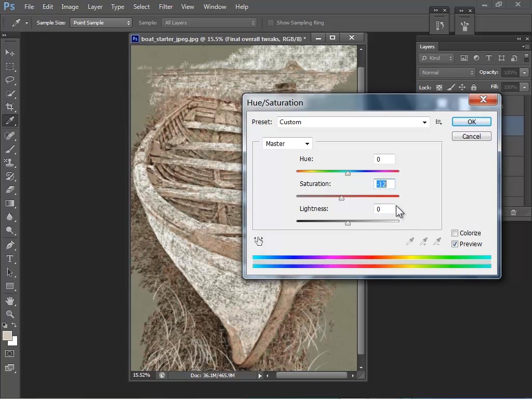Select the Dodge tool
Viewport: 532px width, 399px height.
pos(10,231)
